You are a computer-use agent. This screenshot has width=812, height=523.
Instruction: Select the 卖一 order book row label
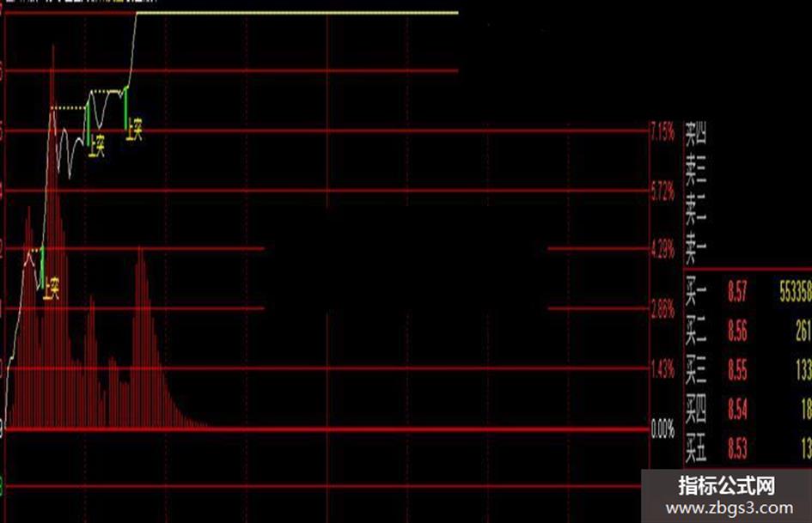(x=695, y=251)
